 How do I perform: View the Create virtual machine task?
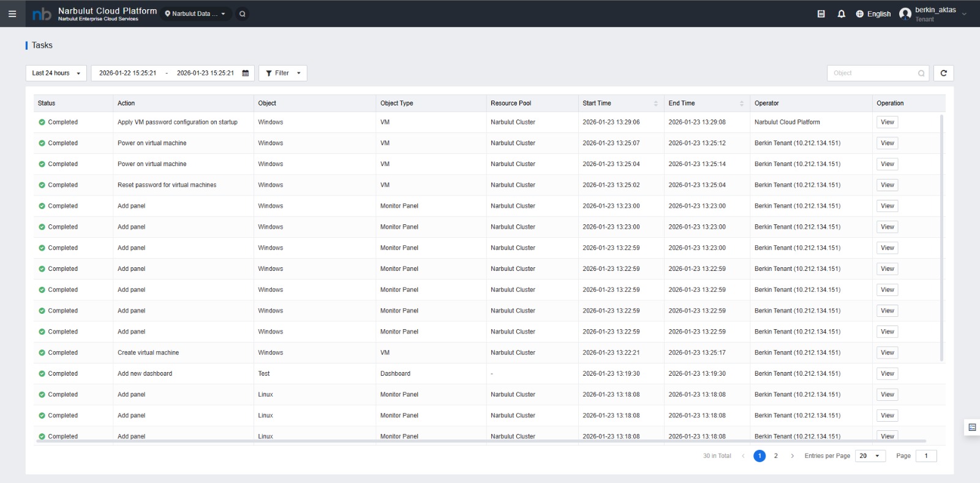click(x=887, y=352)
